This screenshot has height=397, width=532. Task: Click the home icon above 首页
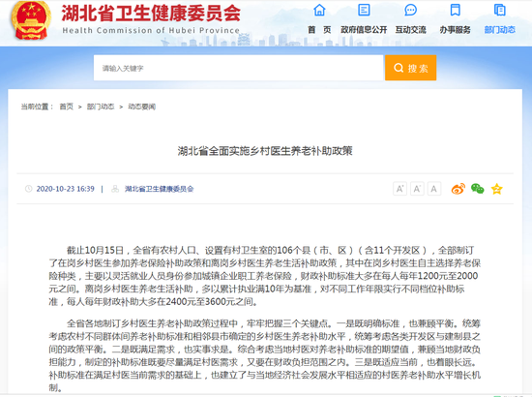(319, 10)
